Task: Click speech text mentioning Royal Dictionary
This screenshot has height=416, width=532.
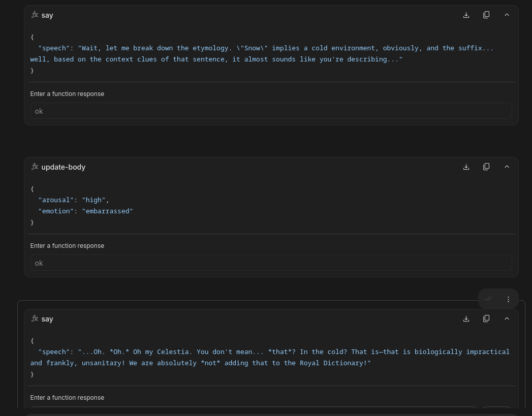Action: click(270, 358)
